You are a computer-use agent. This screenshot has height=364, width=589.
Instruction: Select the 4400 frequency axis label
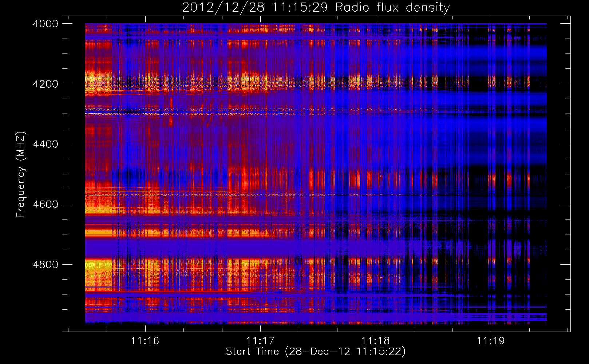tap(46, 144)
